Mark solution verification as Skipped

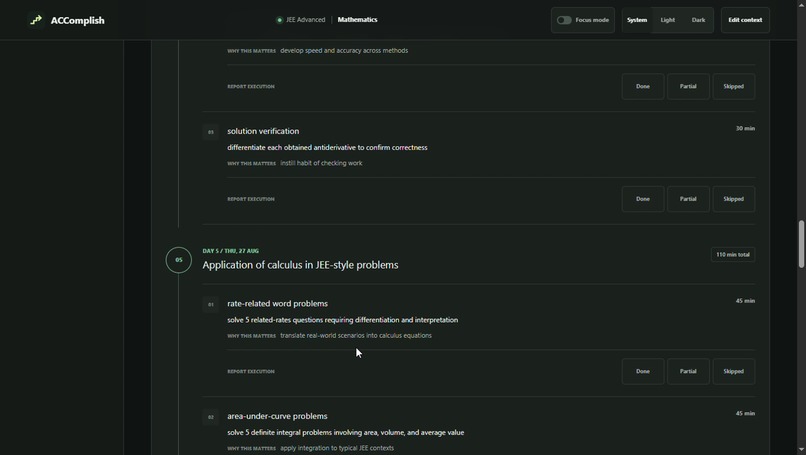tap(734, 199)
